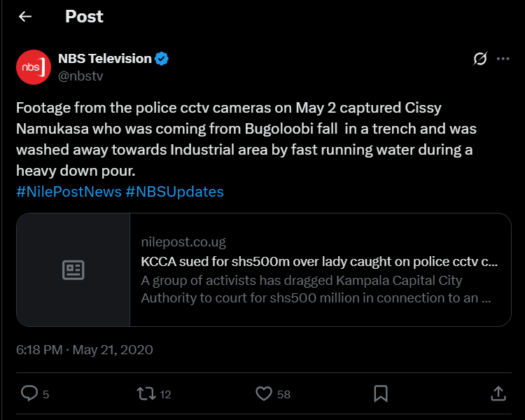
Task: Bookmark this post
Action: 380,393
